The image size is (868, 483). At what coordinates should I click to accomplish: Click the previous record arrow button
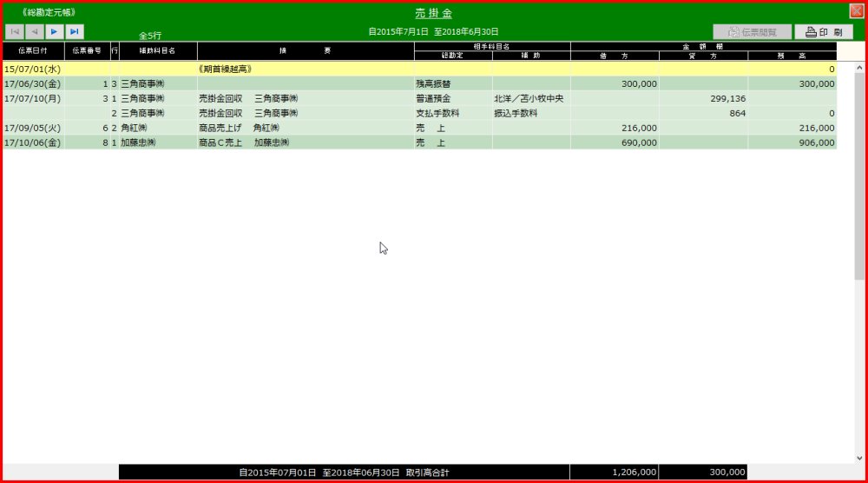(35, 32)
